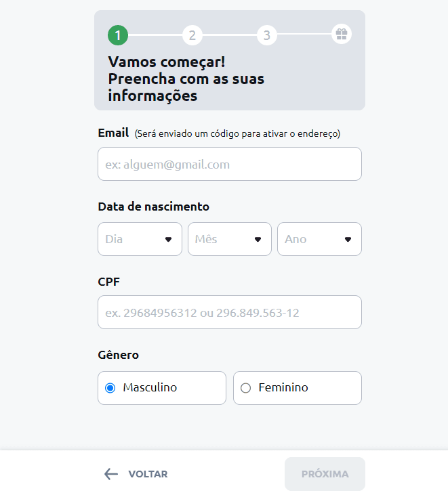Image resolution: width=448 pixels, height=495 pixels.
Task: Focus the CPF input field
Action: [230, 312]
